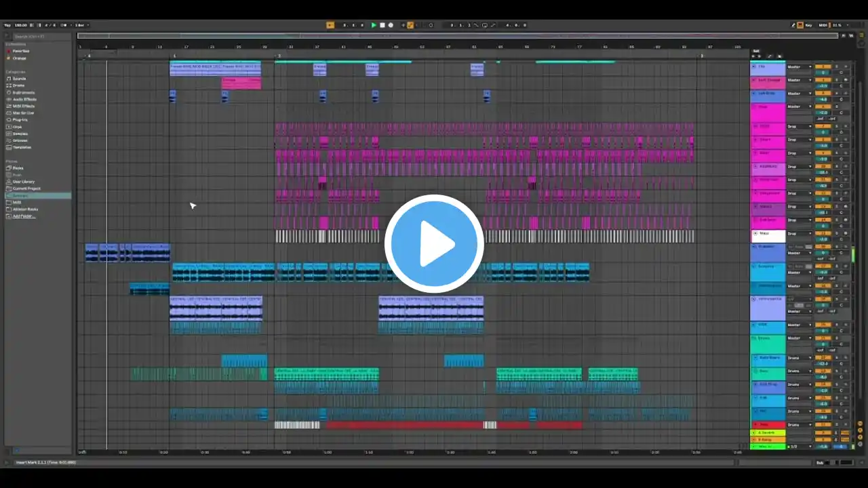
Task: Click the browser show/hide icon beside search
Action: 8,36
